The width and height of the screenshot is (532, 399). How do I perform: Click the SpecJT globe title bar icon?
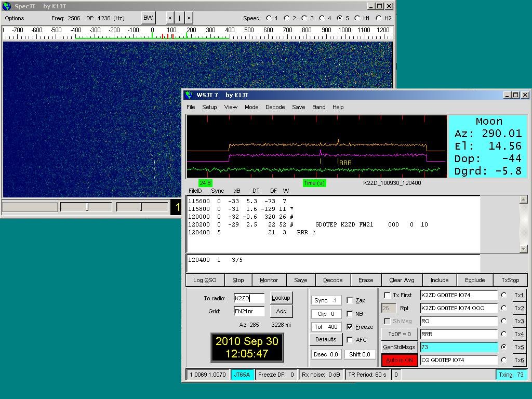(6, 6)
